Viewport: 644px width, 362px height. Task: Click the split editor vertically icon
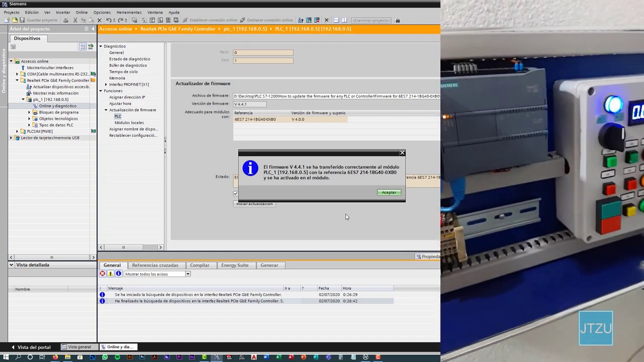(x=344, y=20)
